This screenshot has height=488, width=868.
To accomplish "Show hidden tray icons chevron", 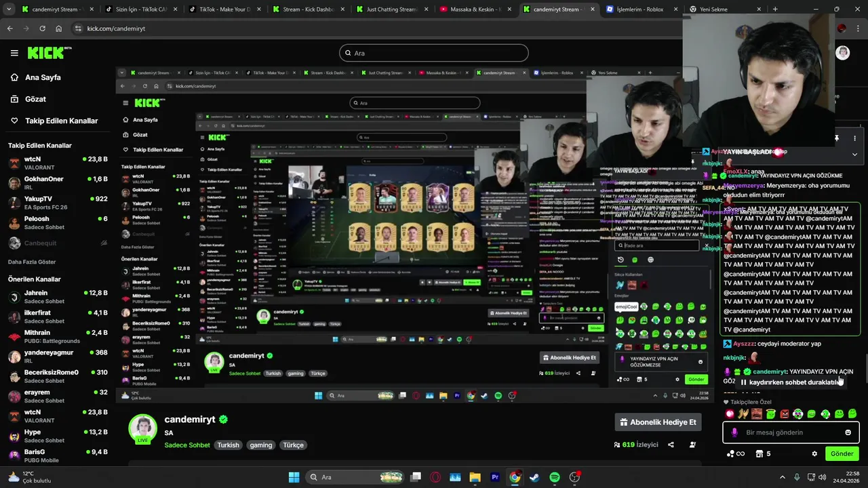I will point(782,477).
